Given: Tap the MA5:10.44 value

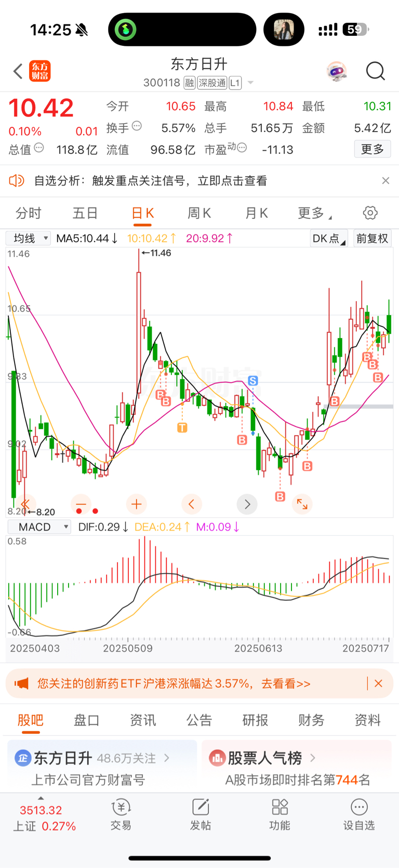Looking at the screenshot, I should click(87, 238).
